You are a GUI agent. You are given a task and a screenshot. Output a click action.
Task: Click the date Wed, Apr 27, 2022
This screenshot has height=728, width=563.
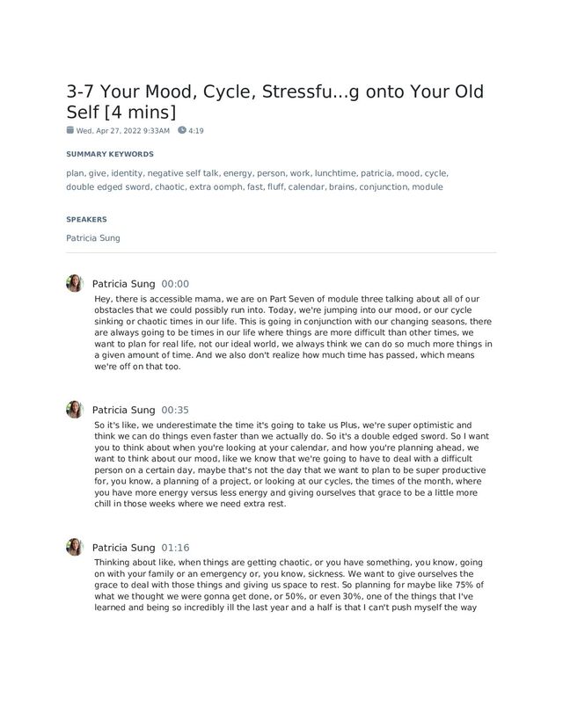click(x=123, y=131)
